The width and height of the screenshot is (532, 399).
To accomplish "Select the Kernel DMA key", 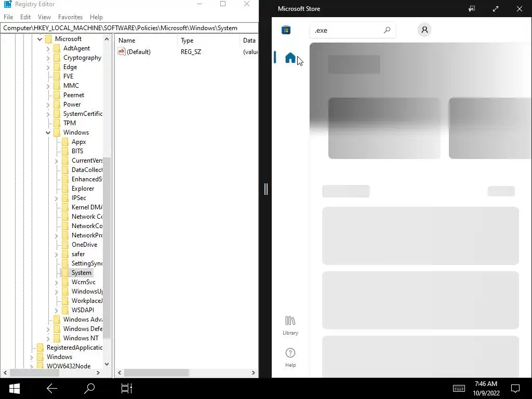I will 87,207.
